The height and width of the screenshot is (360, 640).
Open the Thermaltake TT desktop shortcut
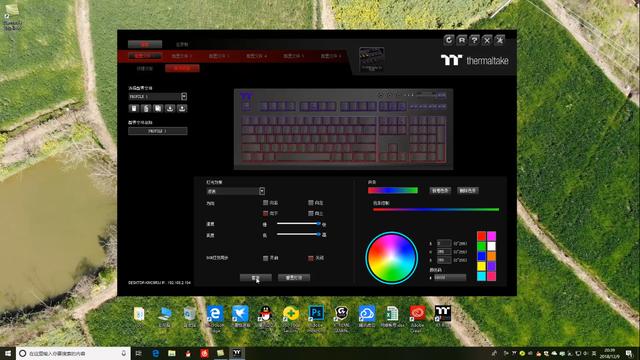click(x=443, y=314)
